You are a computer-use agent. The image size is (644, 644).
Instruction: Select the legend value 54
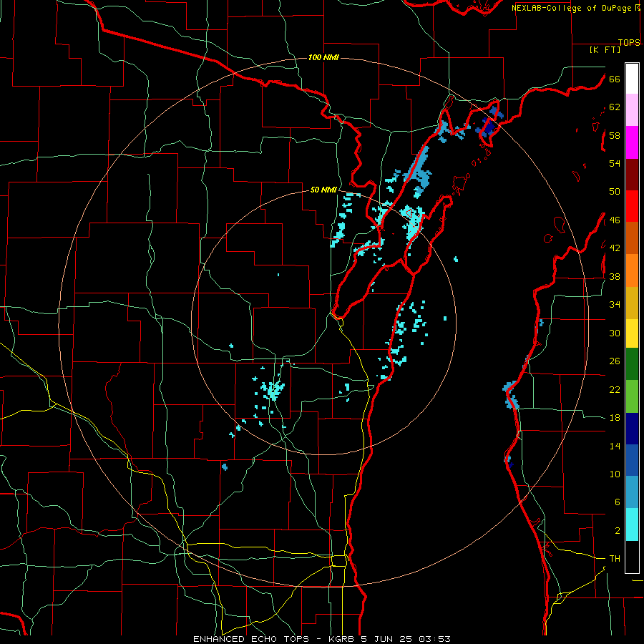[x=615, y=163]
